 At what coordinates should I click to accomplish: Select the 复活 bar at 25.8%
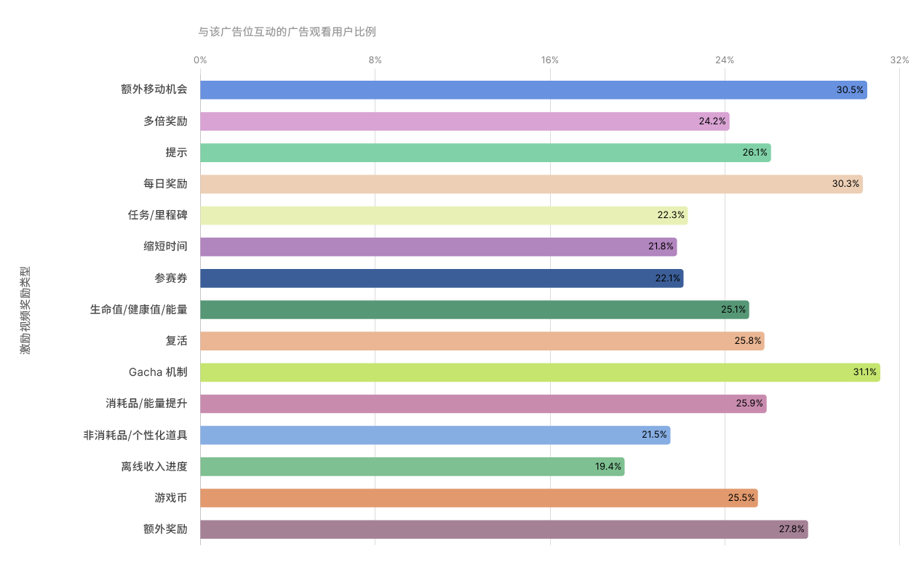[x=482, y=341]
